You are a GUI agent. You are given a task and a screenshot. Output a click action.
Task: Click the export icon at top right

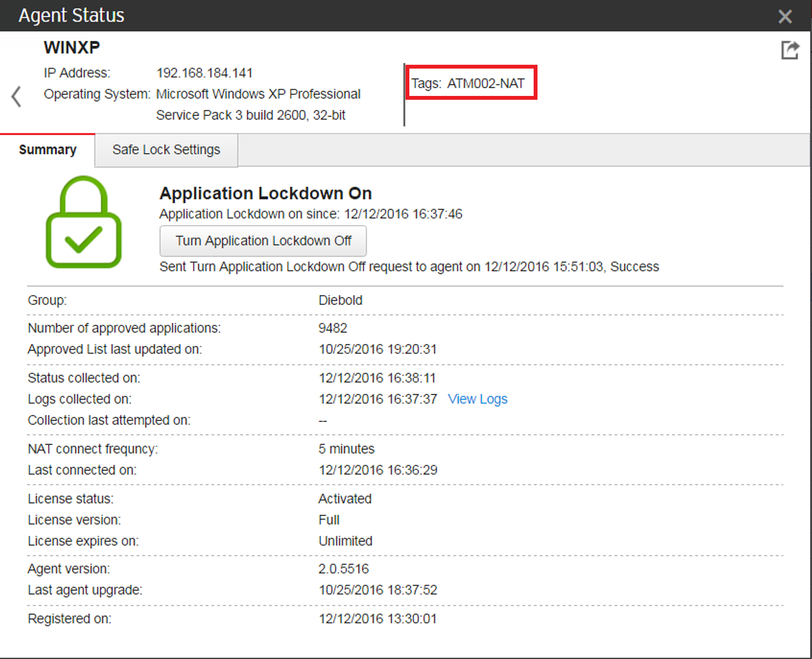pos(789,50)
